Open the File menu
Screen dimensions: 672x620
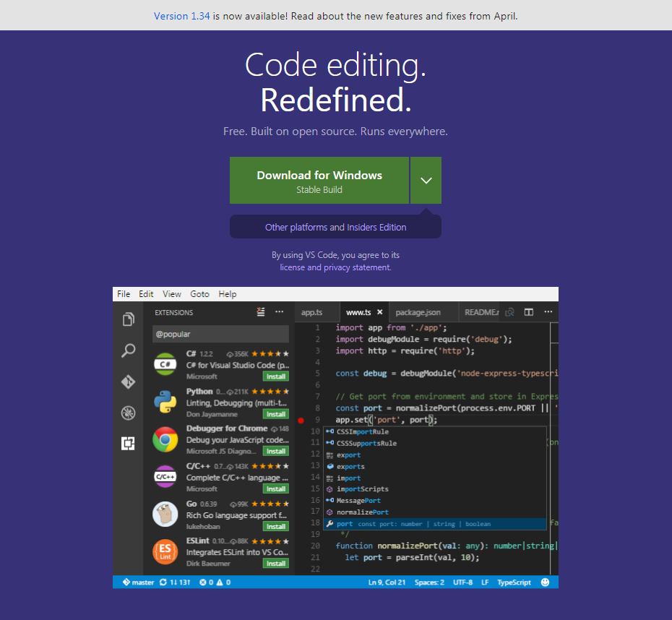124,294
